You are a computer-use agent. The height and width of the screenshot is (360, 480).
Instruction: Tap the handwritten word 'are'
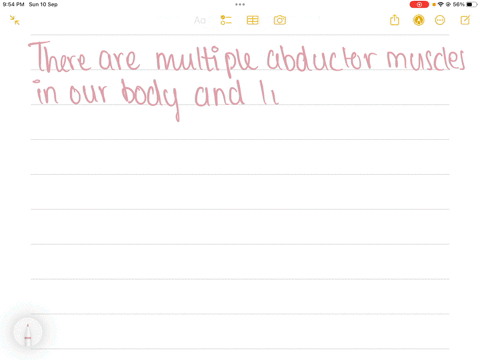(x=119, y=60)
